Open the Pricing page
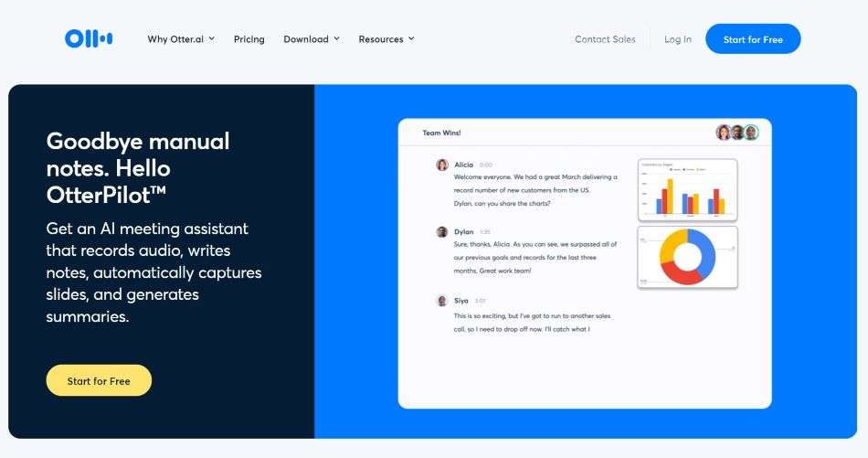This screenshot has width=868, height=458. click(249, 39)
